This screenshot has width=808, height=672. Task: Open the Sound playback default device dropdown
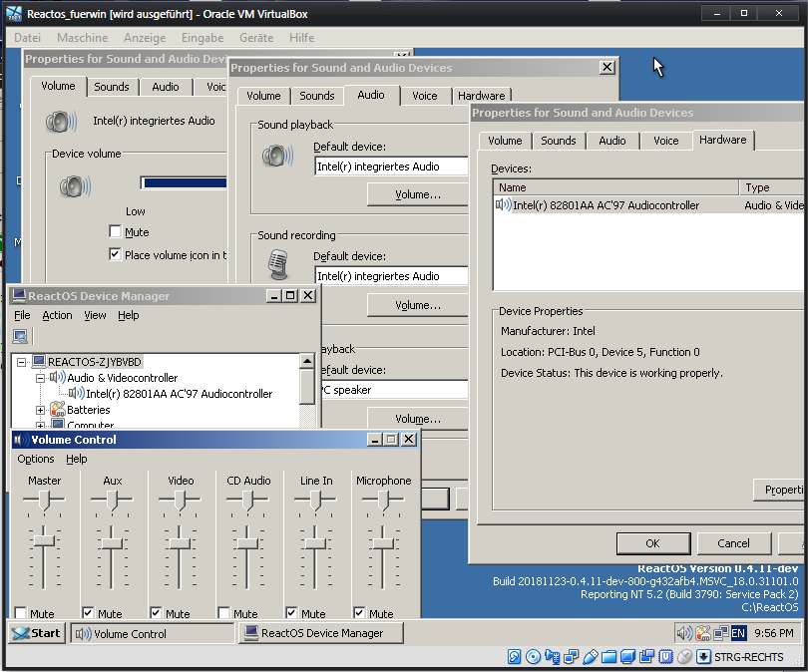pos(392,167)
